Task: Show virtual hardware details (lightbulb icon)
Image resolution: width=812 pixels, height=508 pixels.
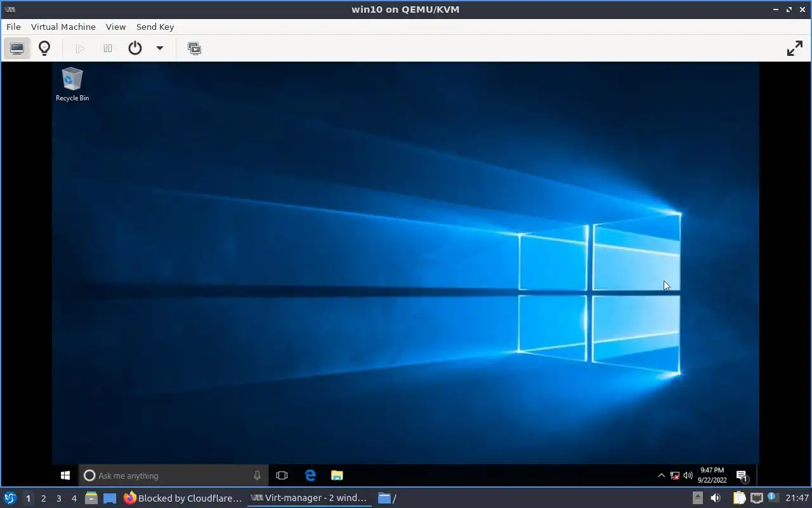Action: pyautogui.click(x=44, y=48)
